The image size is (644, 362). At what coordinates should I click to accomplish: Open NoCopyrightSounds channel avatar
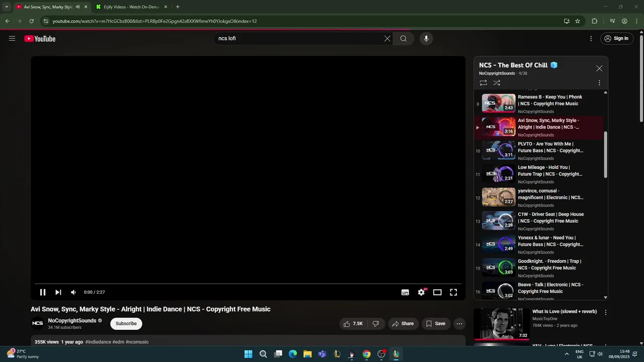coord(38,323)
